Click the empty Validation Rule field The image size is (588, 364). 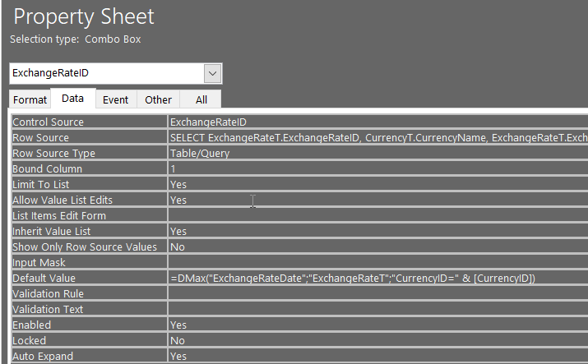click(377, 293)
